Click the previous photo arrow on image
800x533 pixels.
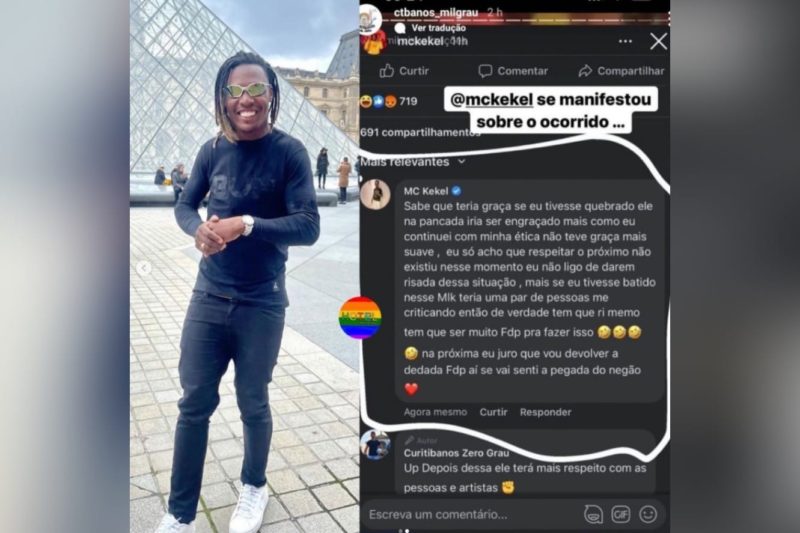(x=144, y=268)
